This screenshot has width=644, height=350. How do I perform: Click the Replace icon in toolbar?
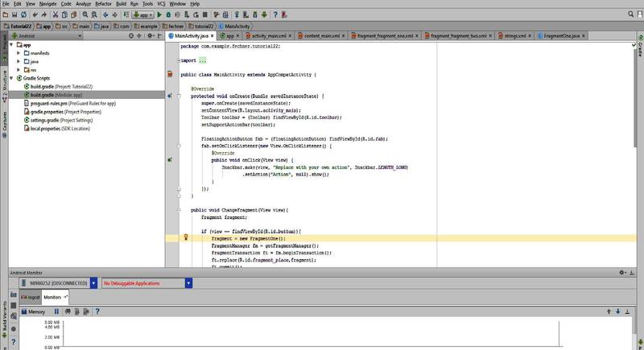(94, 14)
